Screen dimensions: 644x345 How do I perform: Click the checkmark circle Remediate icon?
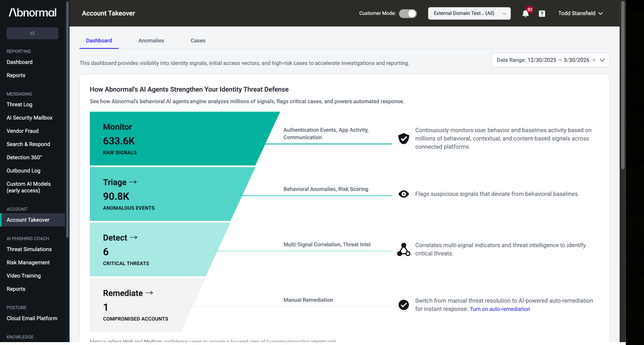point(404,305)
